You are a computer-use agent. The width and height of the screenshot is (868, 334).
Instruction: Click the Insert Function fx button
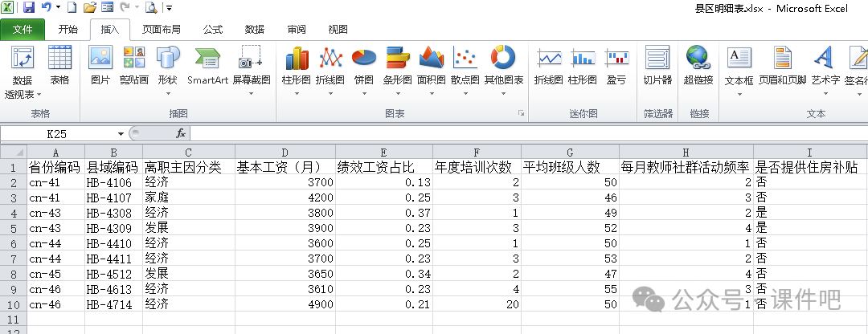coord(181,133)
